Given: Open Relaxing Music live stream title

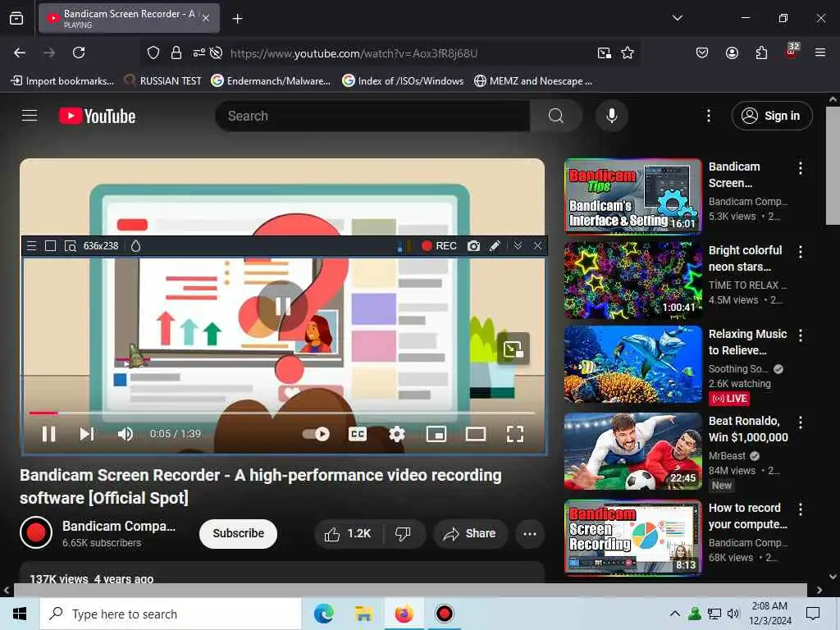Looking at the screenshot, I should pos(748,342).
